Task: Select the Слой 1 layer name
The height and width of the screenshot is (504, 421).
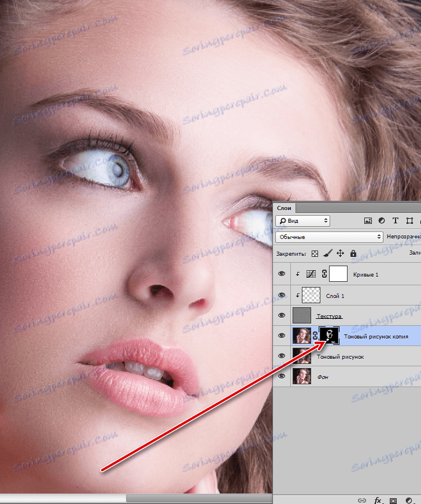Action: coord(335,296)
